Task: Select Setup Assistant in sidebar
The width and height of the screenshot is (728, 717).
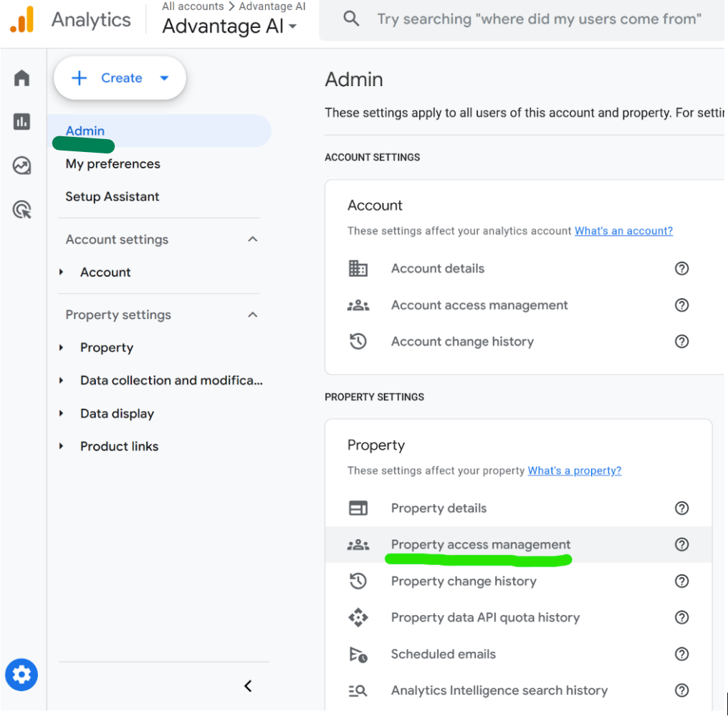Action: tap(112, 196)
